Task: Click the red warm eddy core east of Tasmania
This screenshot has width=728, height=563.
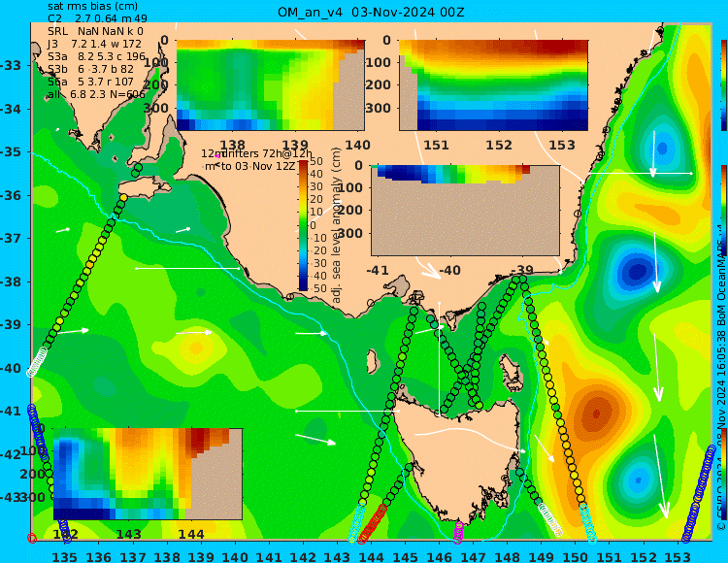Action: (597, 414)
